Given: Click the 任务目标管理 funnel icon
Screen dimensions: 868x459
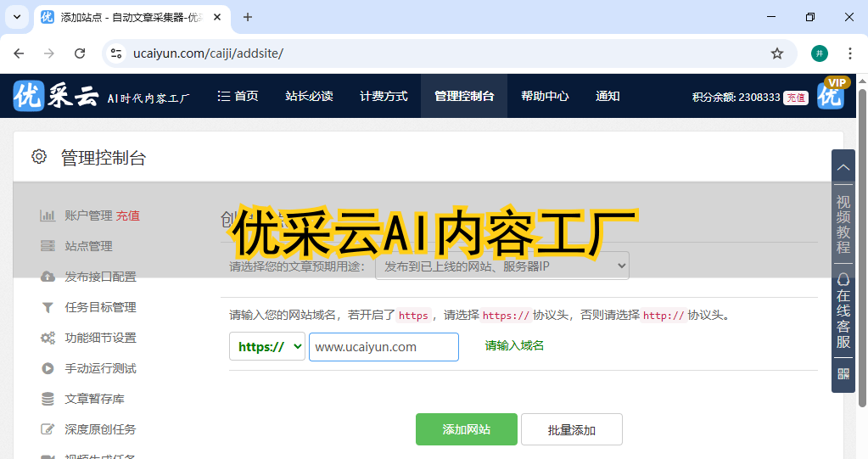Looking at the screenshot, I should pyautogui.click(x=48, y=307).
